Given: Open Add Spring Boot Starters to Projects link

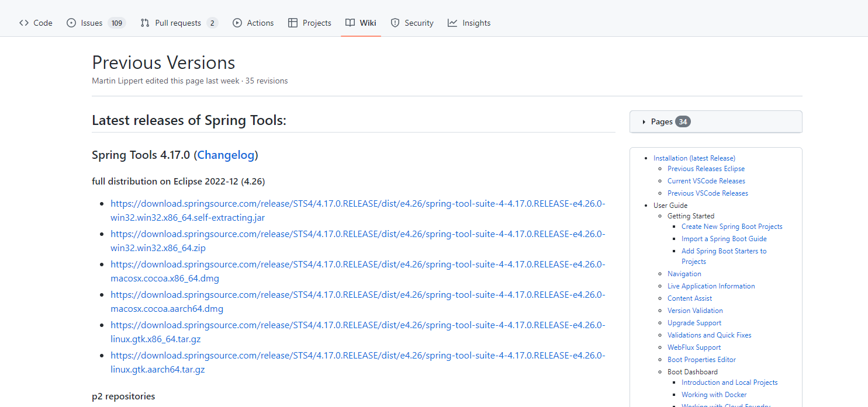Looking at the screenshot, I should pyautogui.click(x=724, y=256).
